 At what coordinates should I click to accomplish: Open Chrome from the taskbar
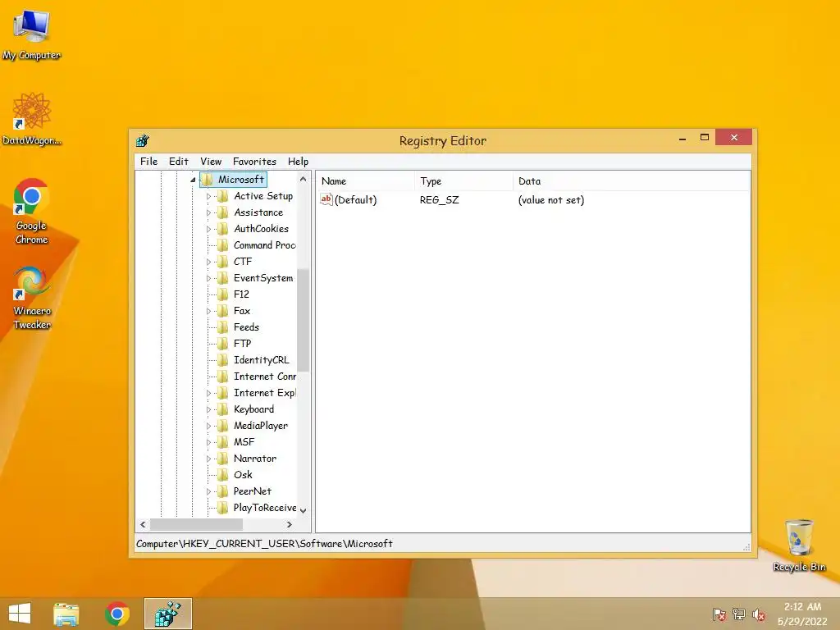coord(117,614)
